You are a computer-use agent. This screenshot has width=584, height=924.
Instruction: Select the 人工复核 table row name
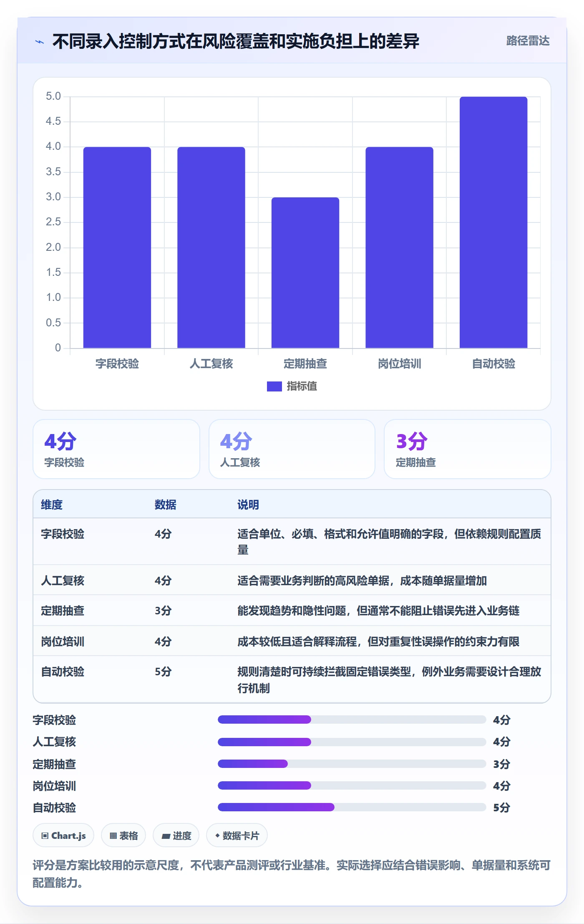point(63,581)
